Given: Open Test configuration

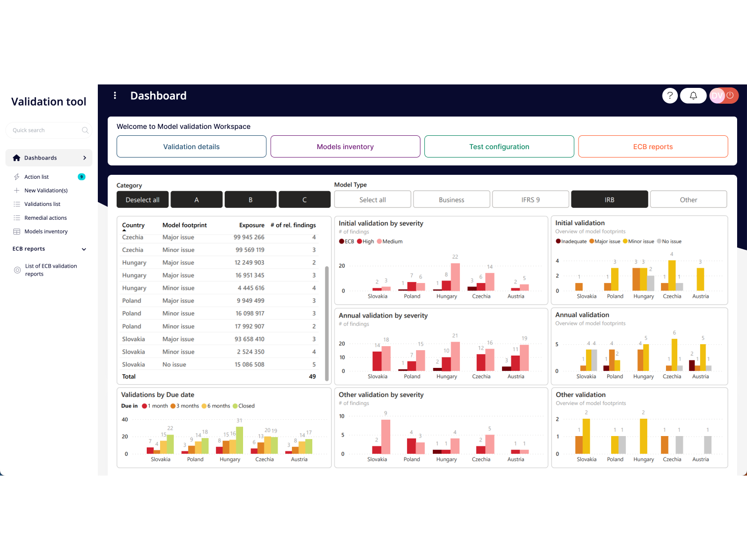Looking at the screenshot, I should point(499,147).
